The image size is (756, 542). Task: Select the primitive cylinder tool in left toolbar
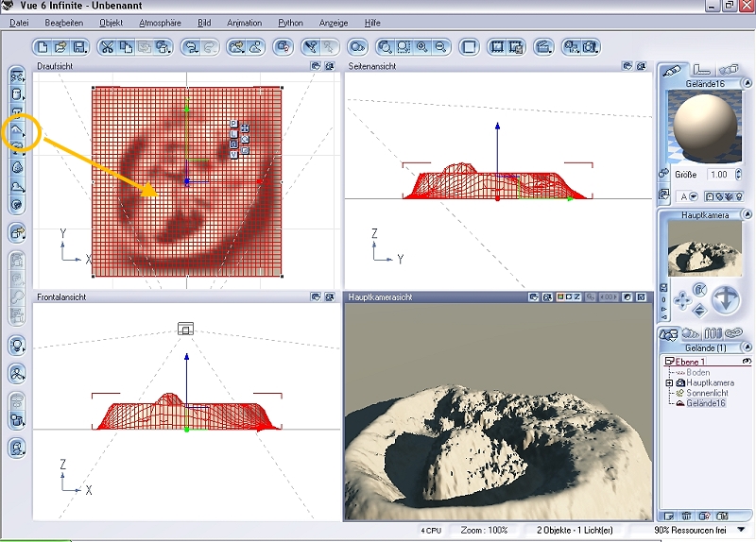17,94
